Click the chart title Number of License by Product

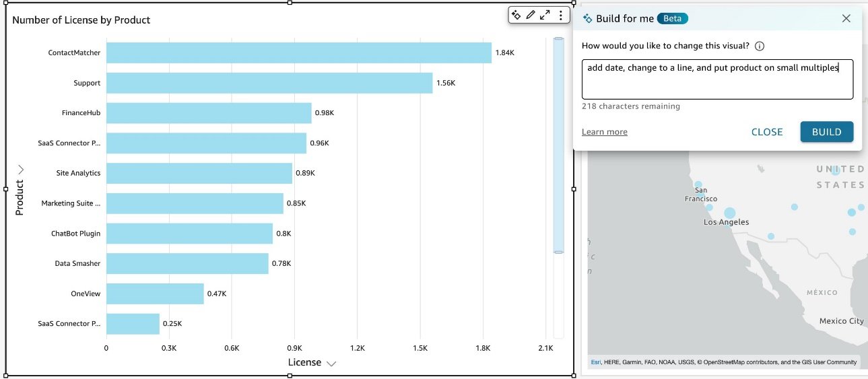coord(81,20)
